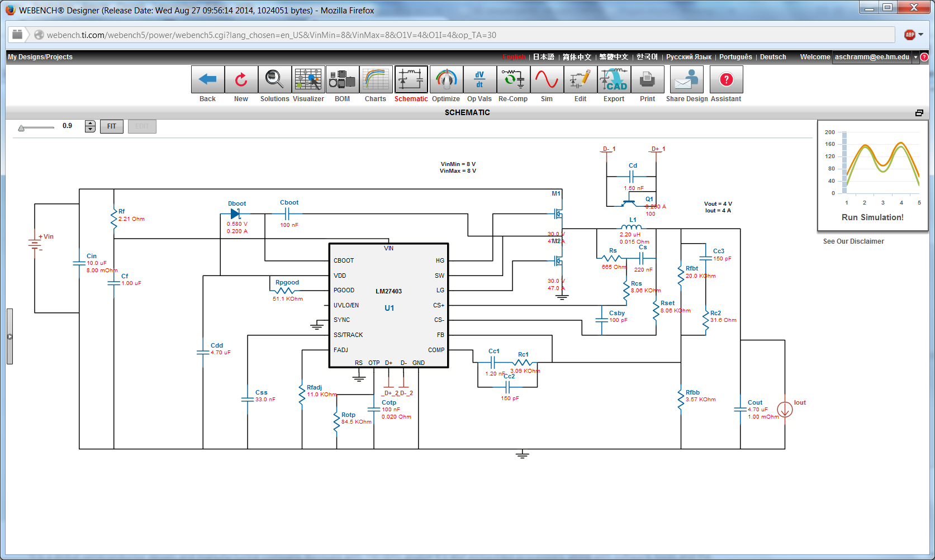The height and width of the screenshot is (560, 935).
Task: Click the Firefox tab groups icon
Action: coord(17,35)
